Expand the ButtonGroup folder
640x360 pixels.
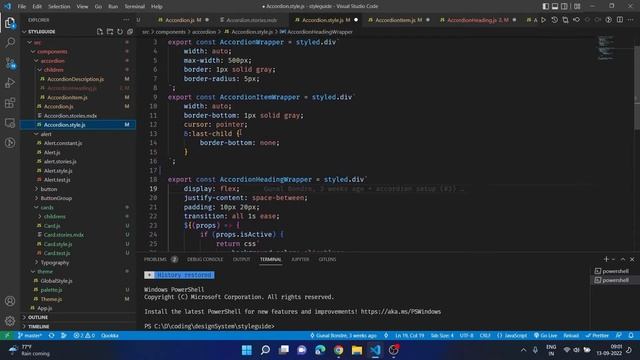tap(56, 198)
